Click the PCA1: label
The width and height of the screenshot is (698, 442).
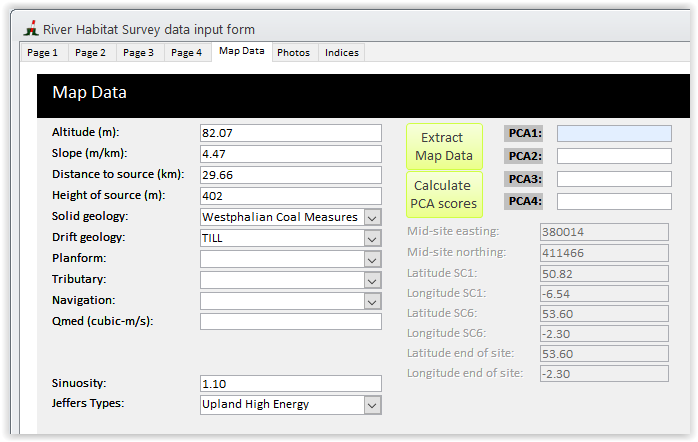[525, 133]
